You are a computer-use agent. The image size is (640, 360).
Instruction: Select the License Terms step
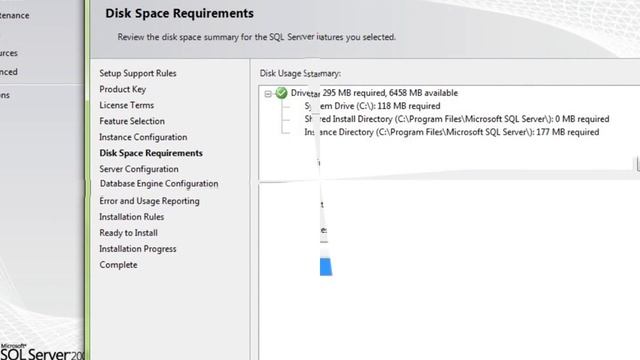click(x=127, y=105)
